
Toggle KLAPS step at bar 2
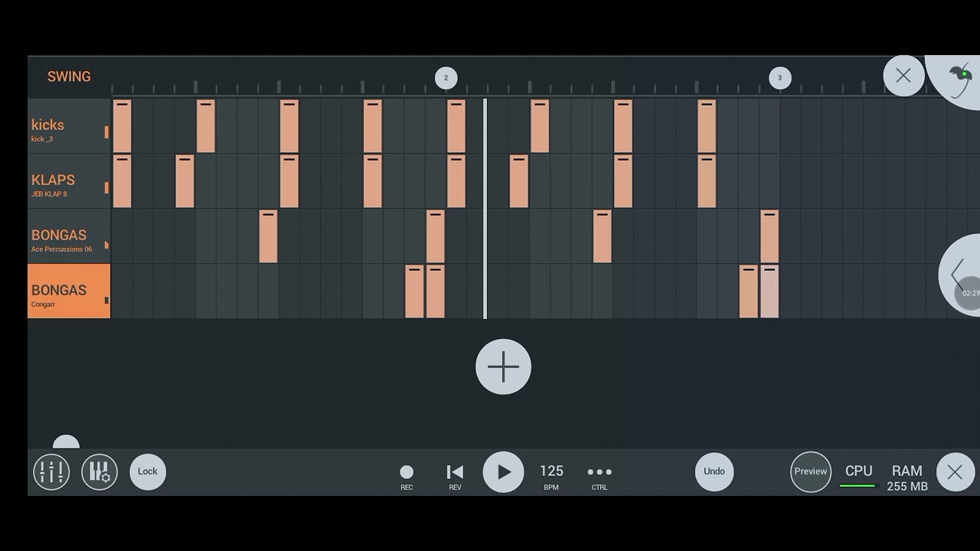[x=456, y=181]
